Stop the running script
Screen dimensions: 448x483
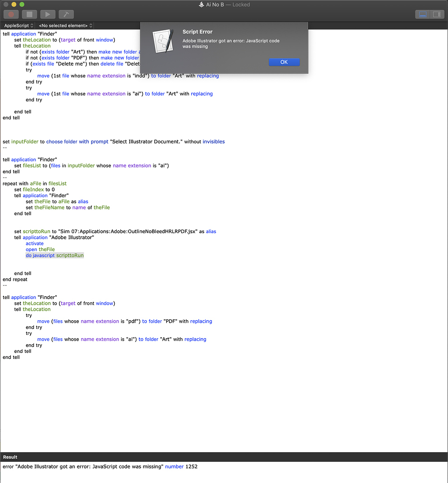tap(30, 15)
